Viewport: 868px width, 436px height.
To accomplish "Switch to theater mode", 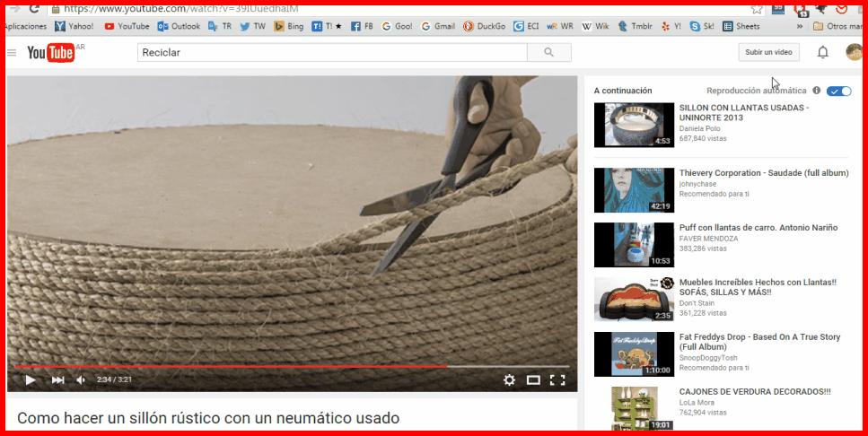I will (x=533, y=379).
